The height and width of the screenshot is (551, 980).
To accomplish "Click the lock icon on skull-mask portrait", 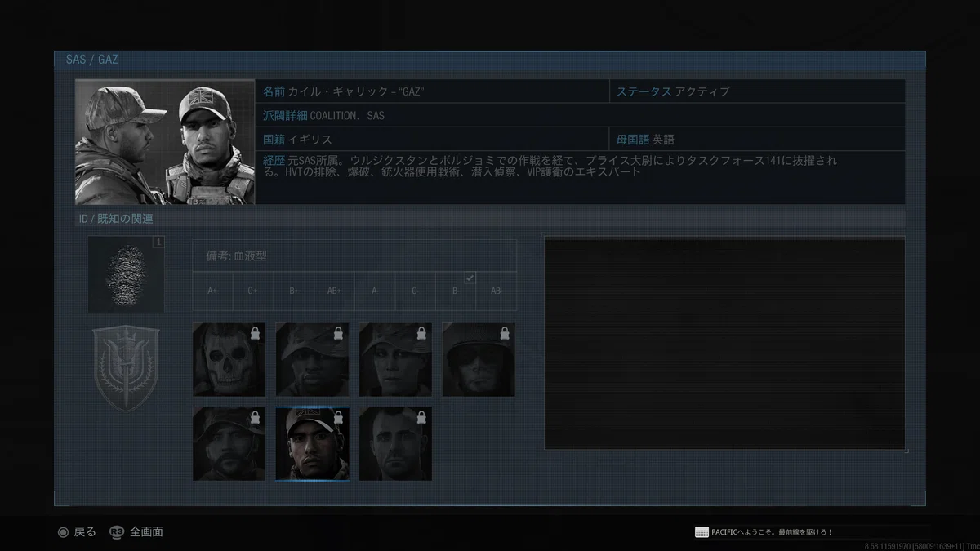I will [255, 333].
